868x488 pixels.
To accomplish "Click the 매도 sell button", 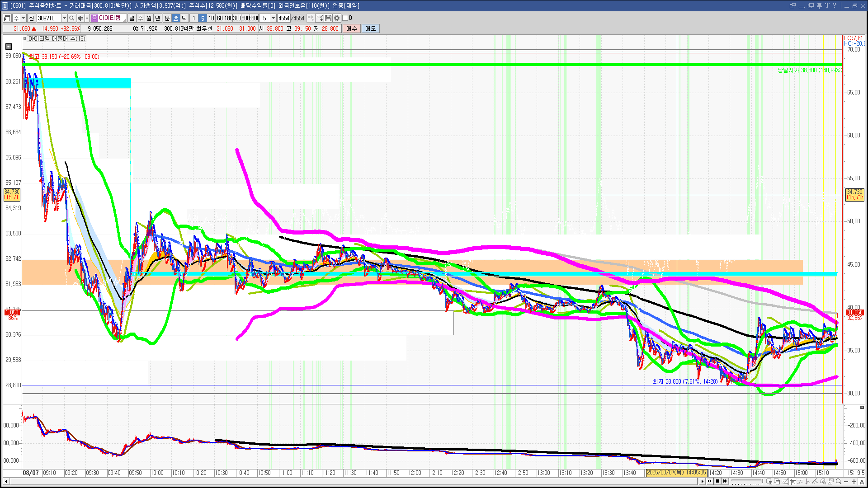I will pos(370,28).
